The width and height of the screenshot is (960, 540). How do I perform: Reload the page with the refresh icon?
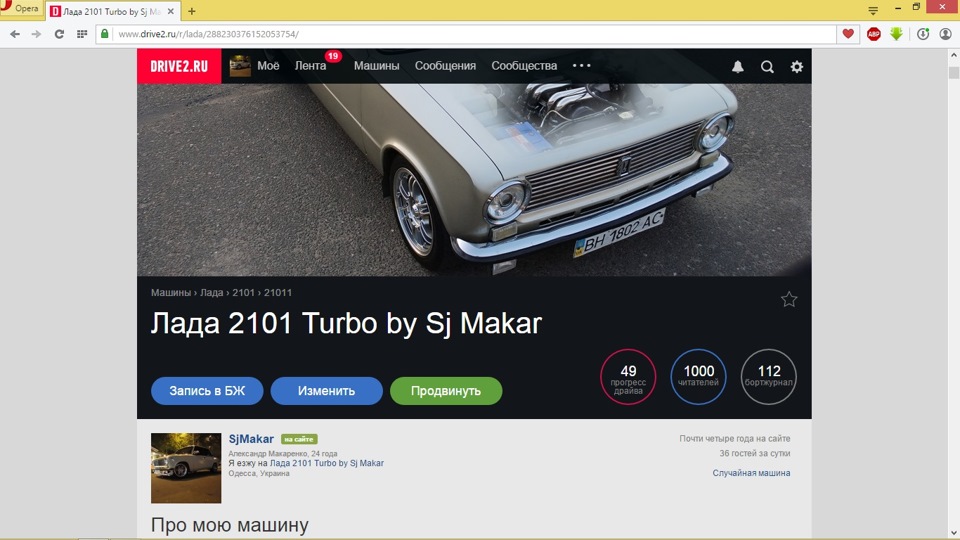tap(59, 34)
